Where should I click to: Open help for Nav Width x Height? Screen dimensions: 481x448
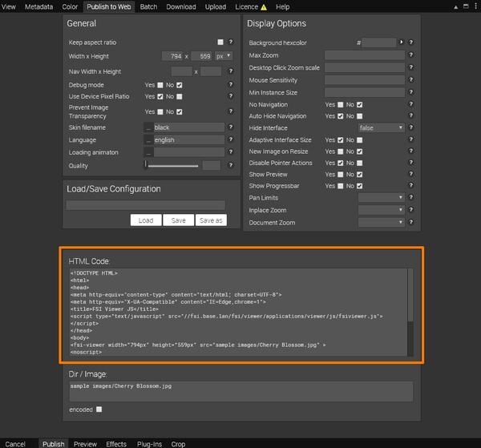coord(231,71)
